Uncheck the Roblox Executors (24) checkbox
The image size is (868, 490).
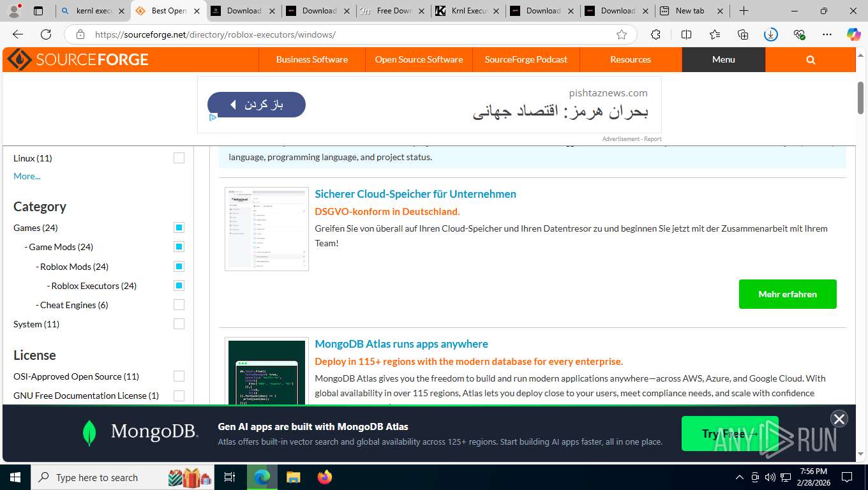click(x=179, y=286)
